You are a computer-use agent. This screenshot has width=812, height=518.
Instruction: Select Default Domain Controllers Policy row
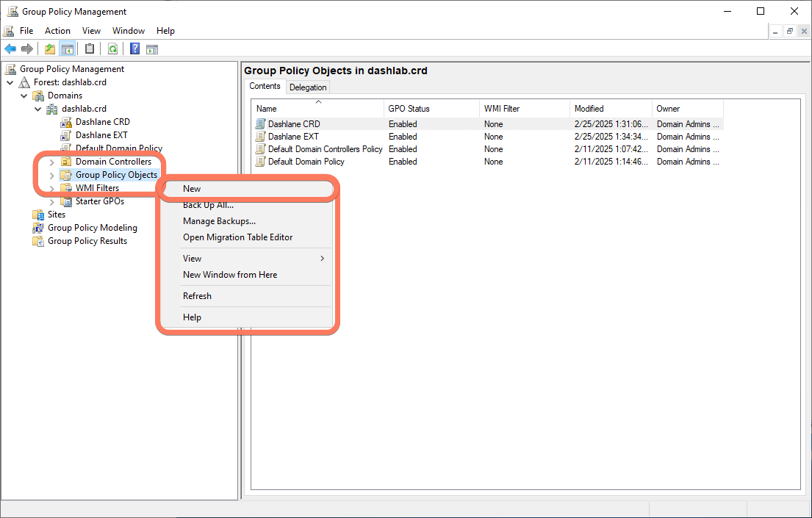(325, 149)
